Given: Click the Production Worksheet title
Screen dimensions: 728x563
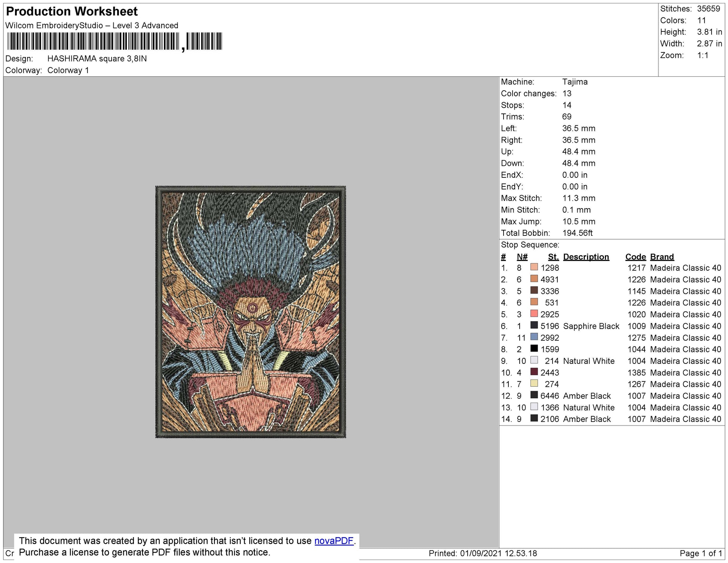Looking at the screenshot, I should pos(72,11).
